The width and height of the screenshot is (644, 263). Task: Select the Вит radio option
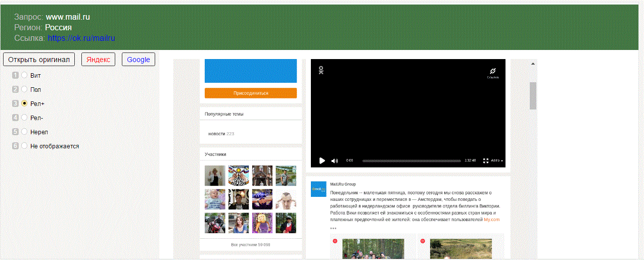[24, 75]
